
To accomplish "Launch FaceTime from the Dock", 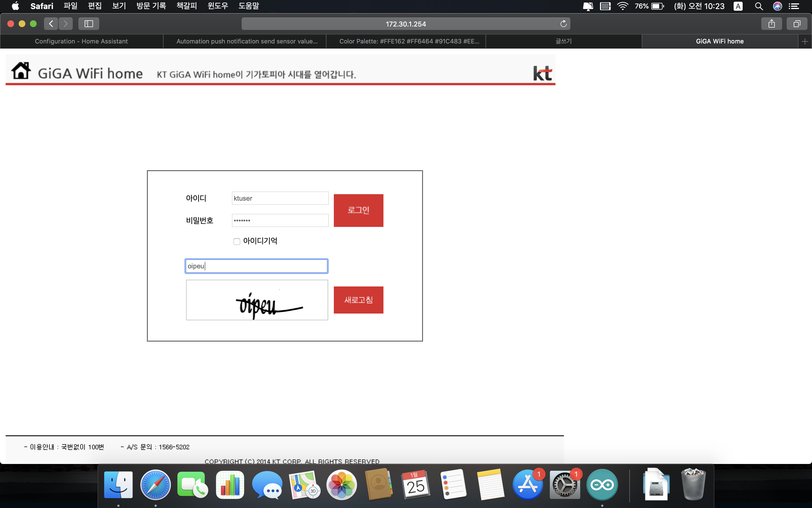I will tap(193, 485).
